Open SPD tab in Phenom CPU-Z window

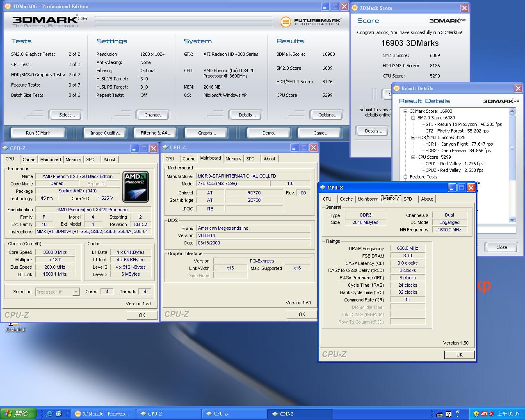point(90,160)
